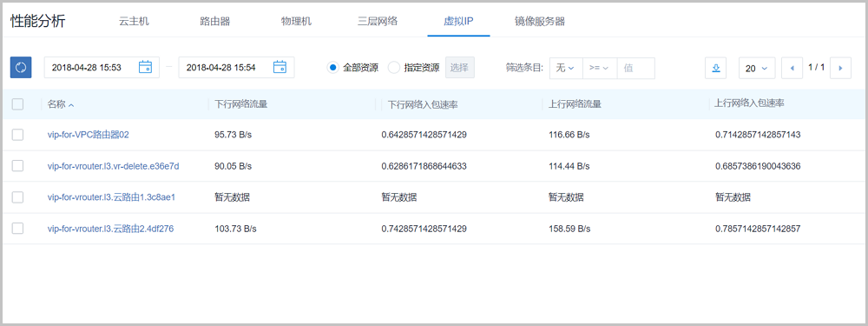Go to previous page arrow

[x=792, y=68]
